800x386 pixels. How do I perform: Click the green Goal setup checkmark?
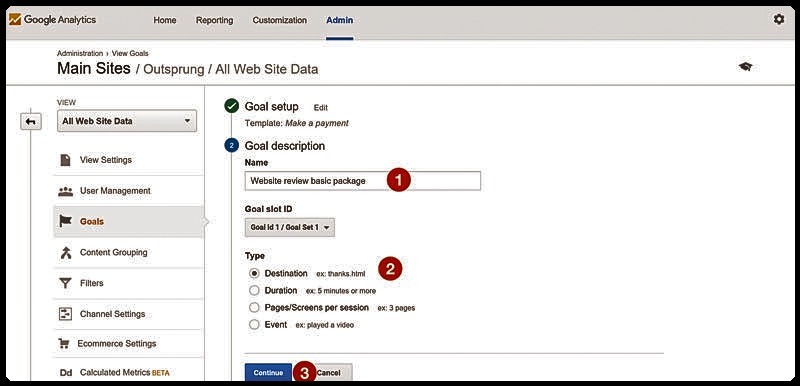coord(231,106)
